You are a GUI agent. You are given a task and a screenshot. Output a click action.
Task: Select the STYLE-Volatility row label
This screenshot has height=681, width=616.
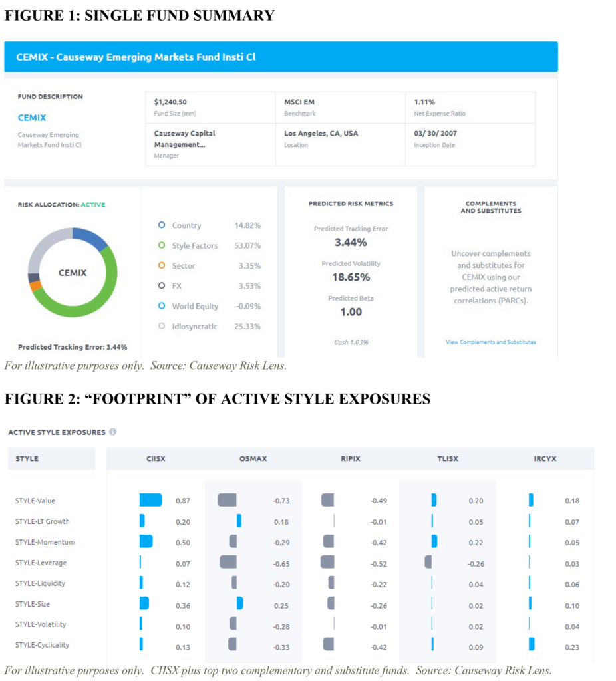pyautogui.click(x=41, y=624)
